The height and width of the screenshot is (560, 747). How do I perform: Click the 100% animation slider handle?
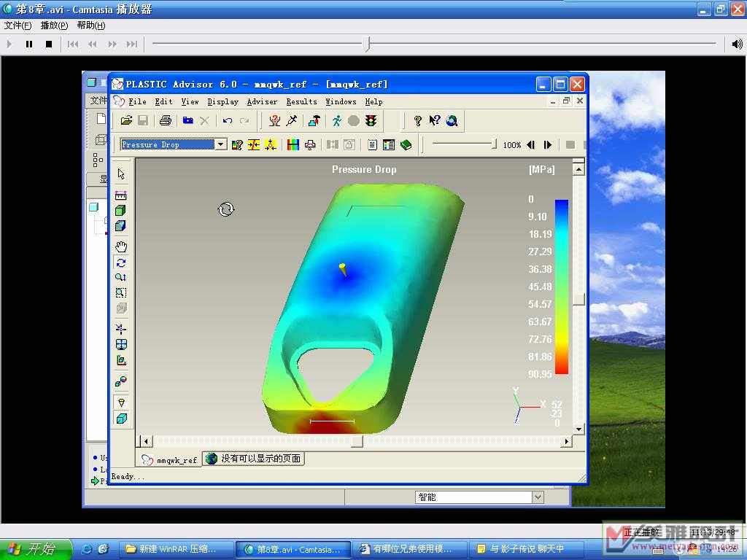coord(494,144)
